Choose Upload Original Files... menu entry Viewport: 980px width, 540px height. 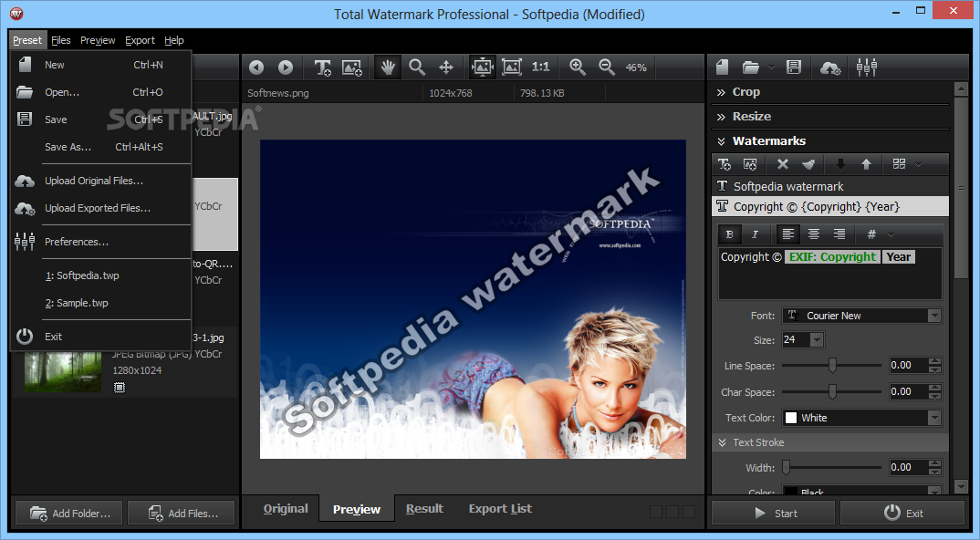tap(101, 181)
